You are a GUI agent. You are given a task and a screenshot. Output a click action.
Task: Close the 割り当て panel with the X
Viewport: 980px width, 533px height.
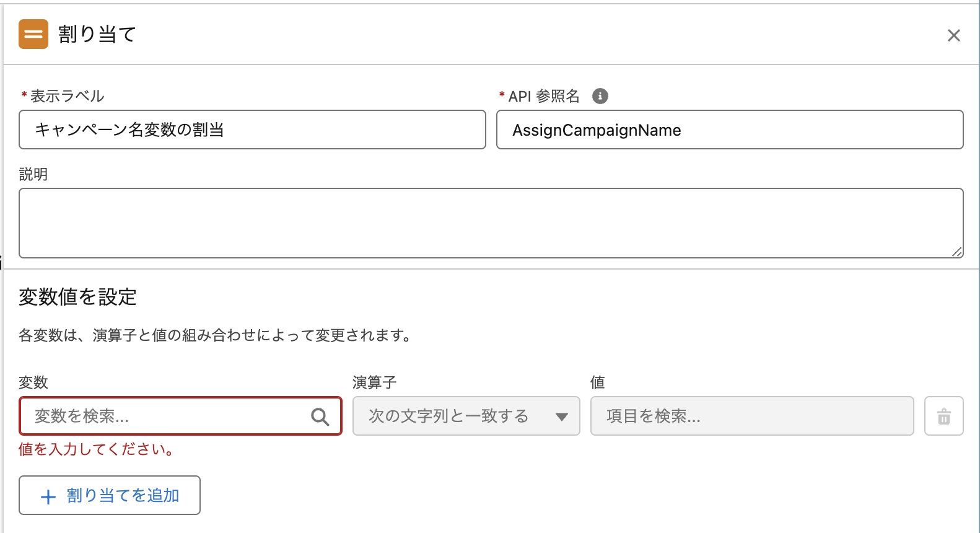(x=953, y=35)
